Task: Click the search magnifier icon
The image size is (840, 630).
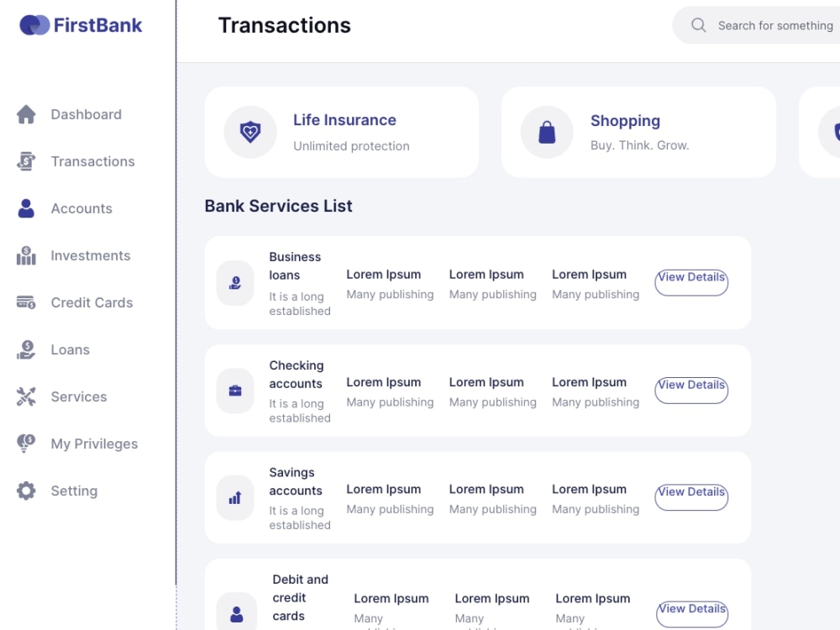Action: pos(698,25)
